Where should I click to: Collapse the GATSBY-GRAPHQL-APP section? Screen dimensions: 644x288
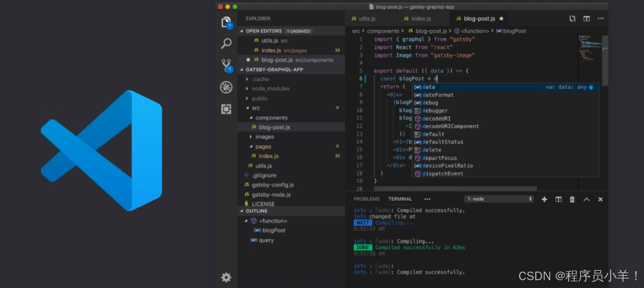pyautogui.click(x=242, y=69)
